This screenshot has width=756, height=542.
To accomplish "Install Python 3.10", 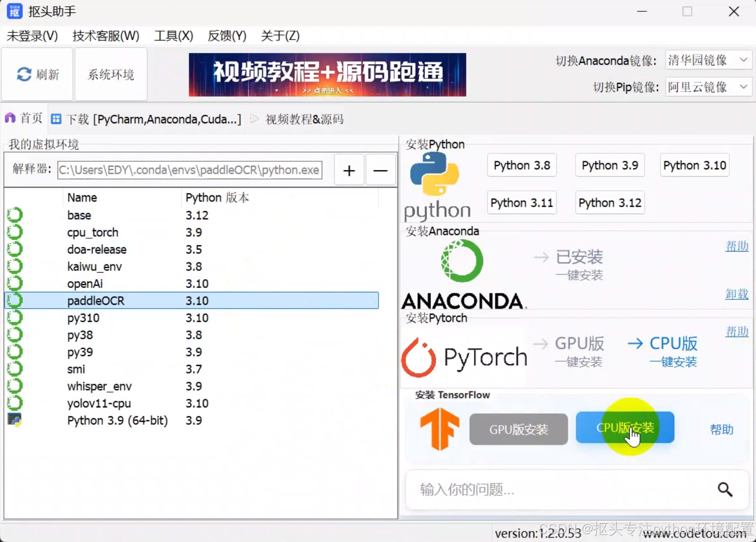I will click(x=694, y=165).
